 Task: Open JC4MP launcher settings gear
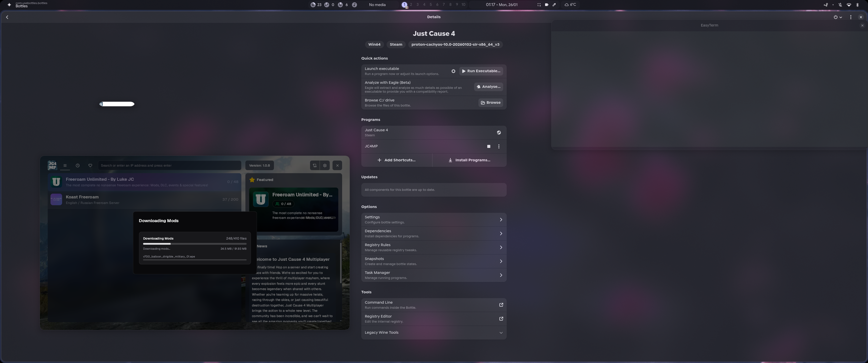pyautogui.click(x=325, y=166)
